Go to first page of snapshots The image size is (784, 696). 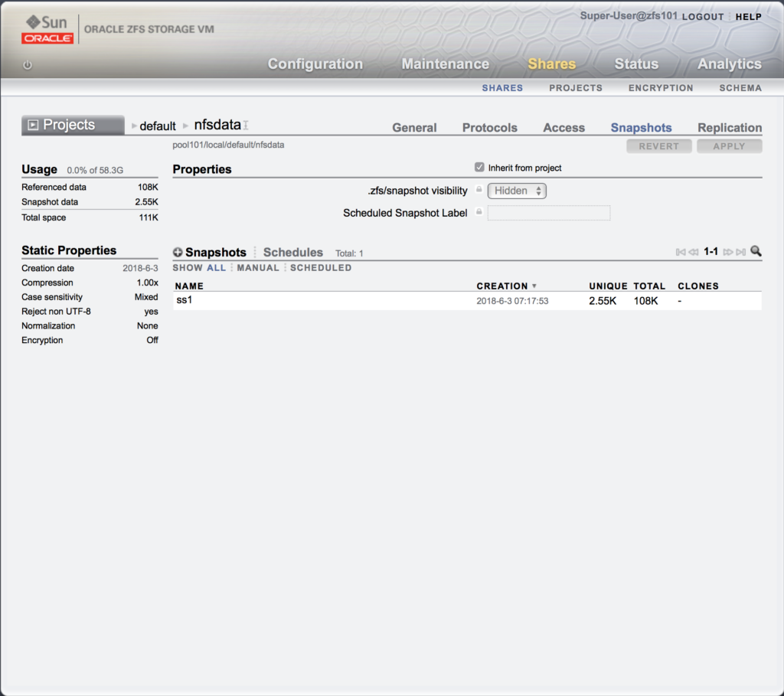[681, 252]
